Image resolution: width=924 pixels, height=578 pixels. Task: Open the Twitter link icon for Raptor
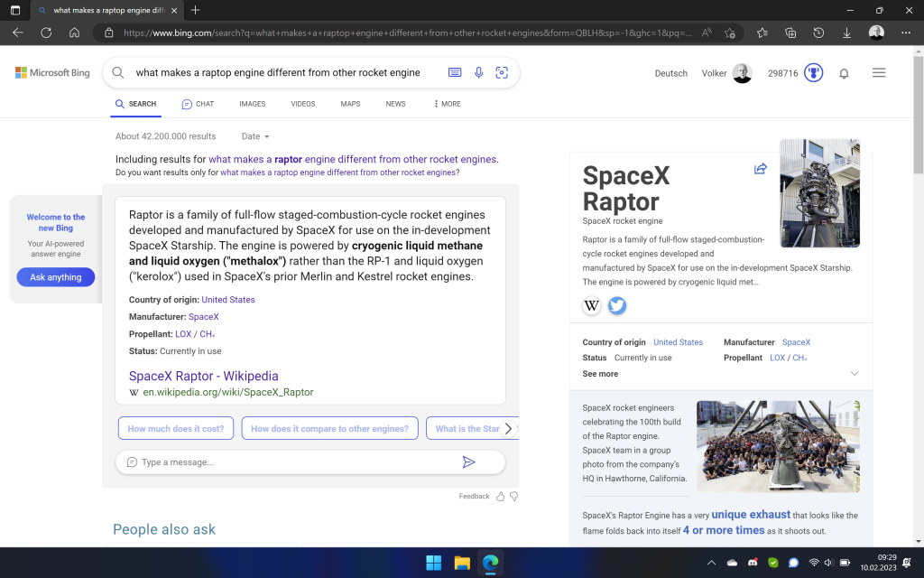click(617, 305)
